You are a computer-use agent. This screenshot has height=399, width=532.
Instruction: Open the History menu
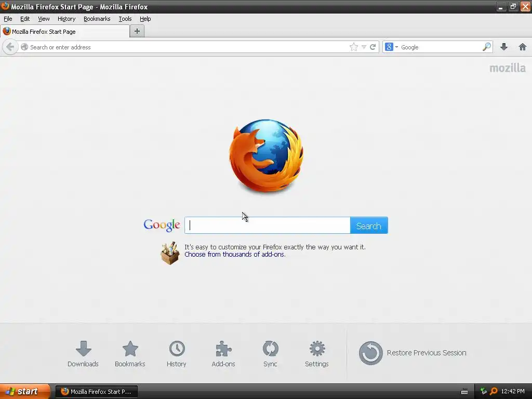point(66,19)
